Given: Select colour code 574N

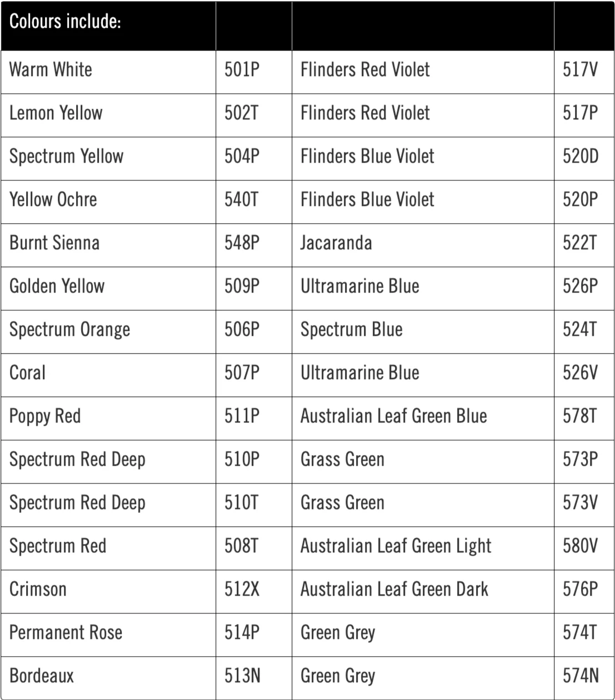Looking at the screenshot, I should pyautogui.click(x=581, y=676).
